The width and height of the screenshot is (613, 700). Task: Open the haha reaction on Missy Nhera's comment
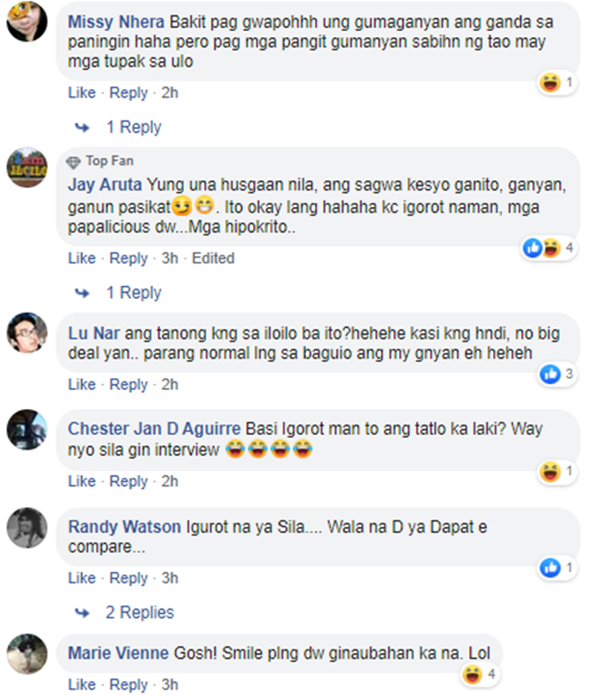click(557, 83)
